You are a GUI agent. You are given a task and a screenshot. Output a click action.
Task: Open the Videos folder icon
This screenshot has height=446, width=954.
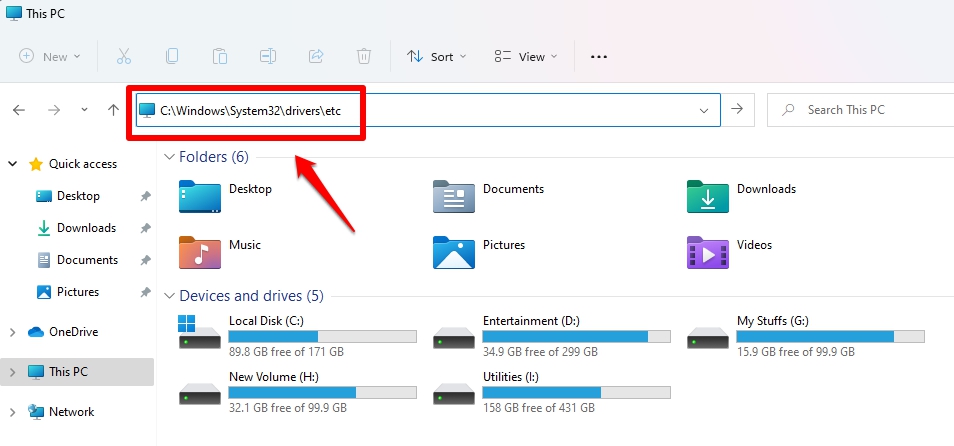708,252
